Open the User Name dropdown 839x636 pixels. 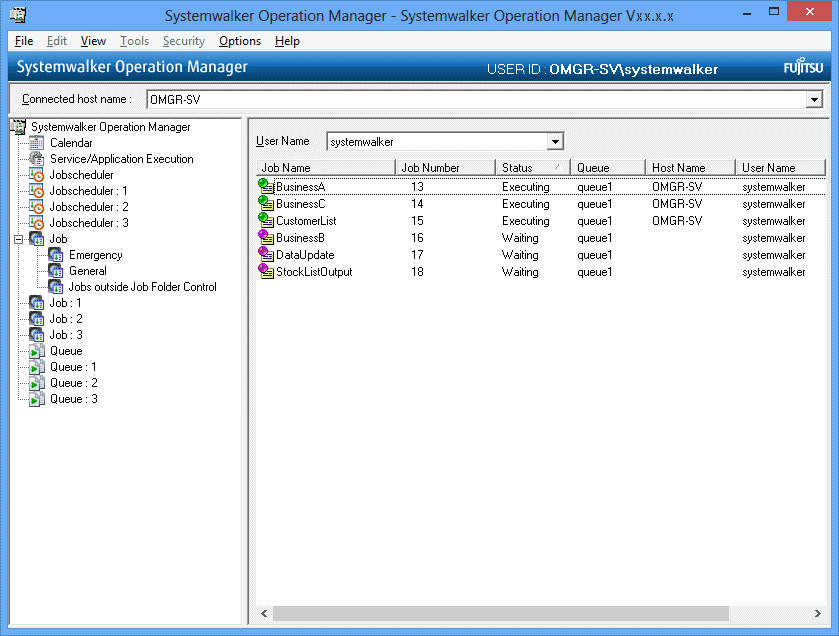pyautogui.click(x=555, y=142)
